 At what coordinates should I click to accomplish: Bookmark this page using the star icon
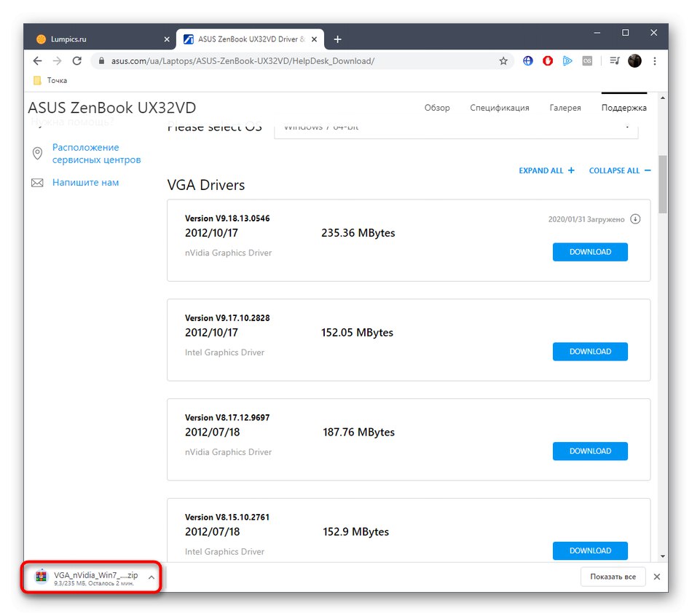[x=503, y=61]
